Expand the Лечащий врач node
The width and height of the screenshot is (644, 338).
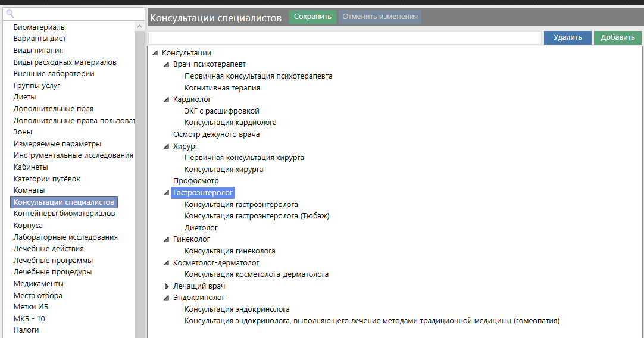click(167, 286)
